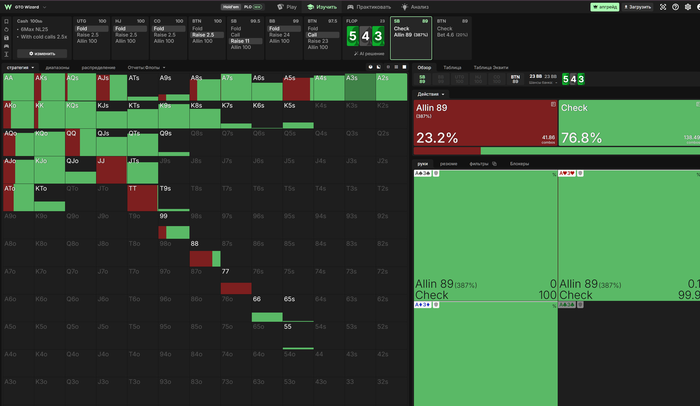
Task: Toggle Hold'em game mode switch
Action: tap(231, 7)
